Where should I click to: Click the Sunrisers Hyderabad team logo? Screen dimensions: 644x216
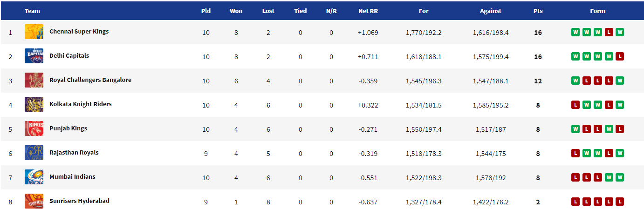[34, 201]
